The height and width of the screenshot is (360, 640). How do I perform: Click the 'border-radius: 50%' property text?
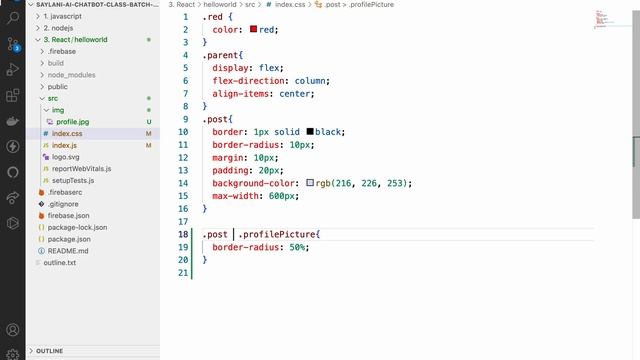tap(260, 247)
